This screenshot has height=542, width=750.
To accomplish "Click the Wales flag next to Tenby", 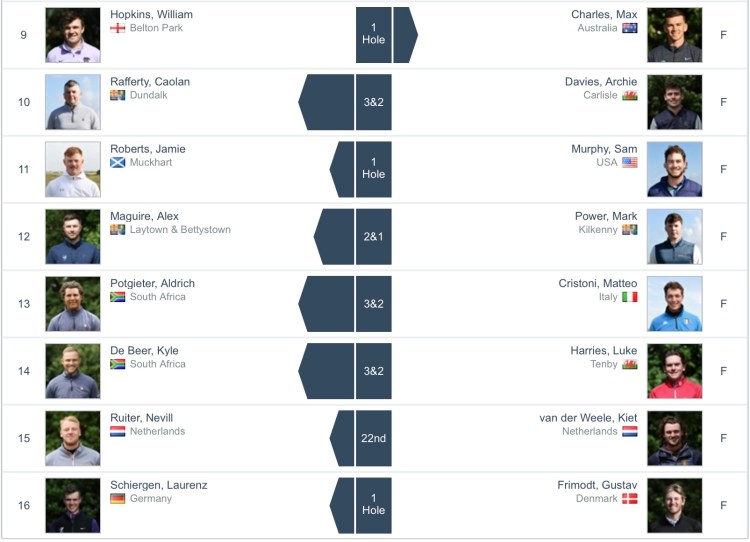I will [x=630, y=364].
